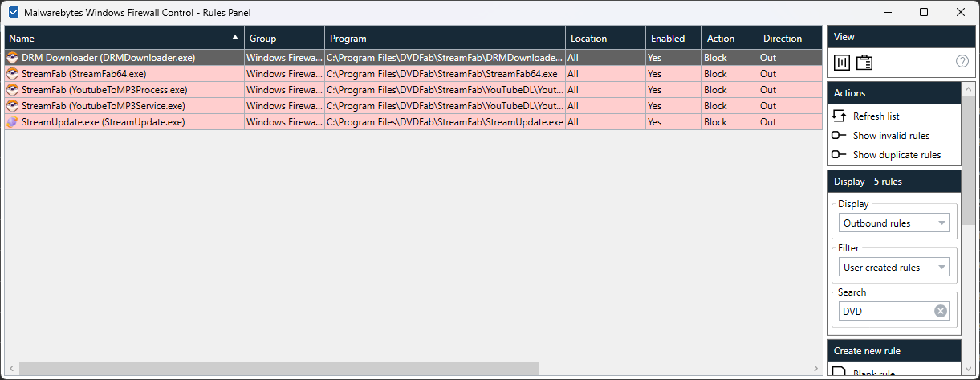Sort by the Direction column header
Screen dimensions: 980x380
point(791,38)
